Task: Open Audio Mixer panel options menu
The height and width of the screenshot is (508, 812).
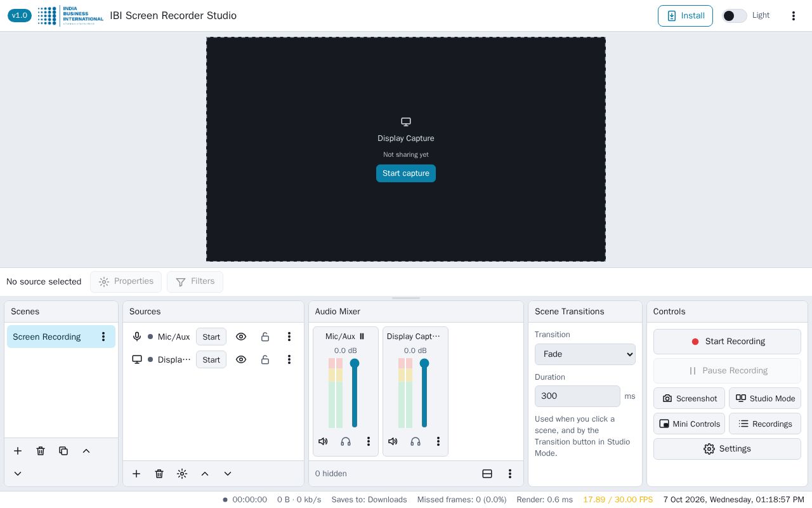Action: tap(510, 474)
